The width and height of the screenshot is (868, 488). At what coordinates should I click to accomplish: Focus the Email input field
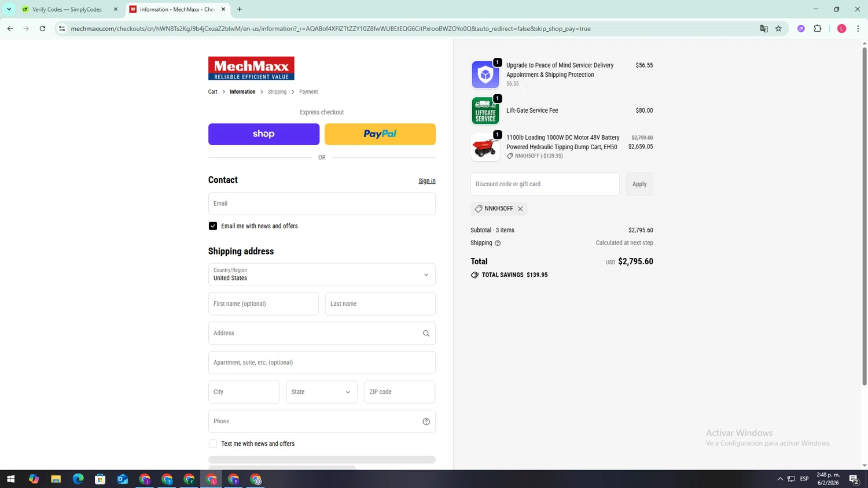pyautogui.click(x=322, y=204)
